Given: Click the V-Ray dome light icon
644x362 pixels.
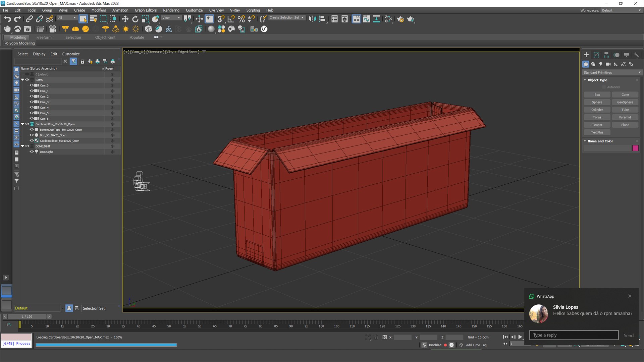Looking at the screenshot, I should [x=75, y=29].
